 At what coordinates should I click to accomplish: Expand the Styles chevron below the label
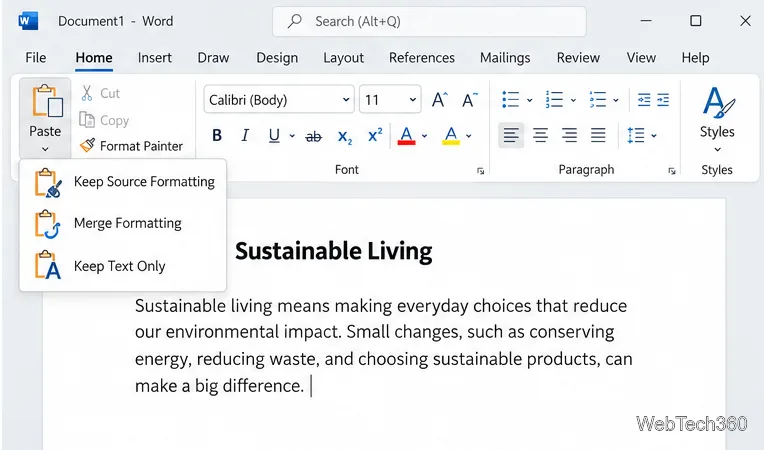(717, 149)
